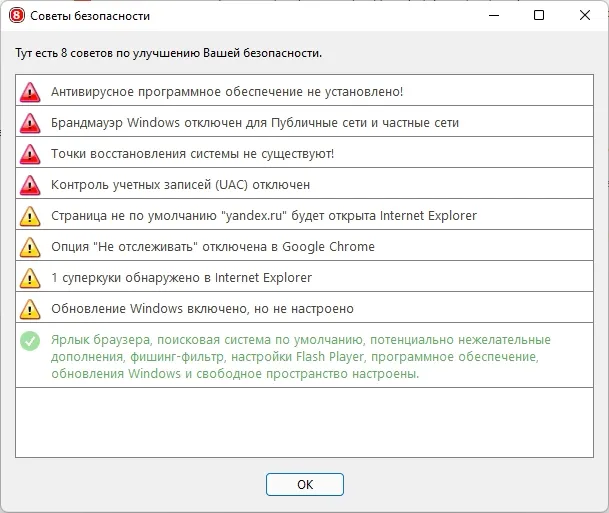Open the Internet Explorer yandex.ru page tip

[304, 214]
